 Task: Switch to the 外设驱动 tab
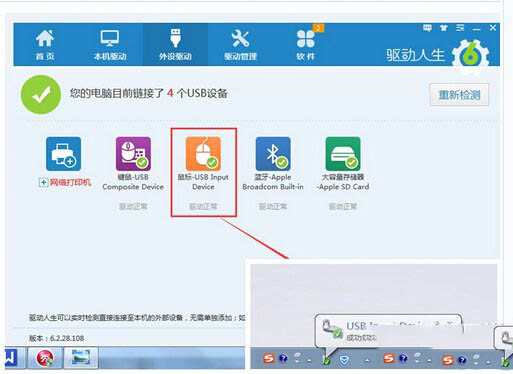coord(175,45)
